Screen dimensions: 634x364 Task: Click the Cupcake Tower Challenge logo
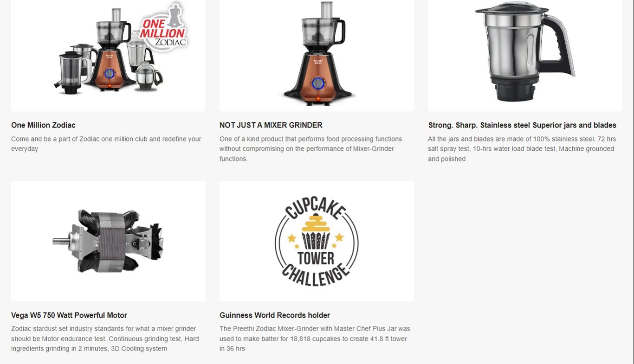[x=317, y=241]
